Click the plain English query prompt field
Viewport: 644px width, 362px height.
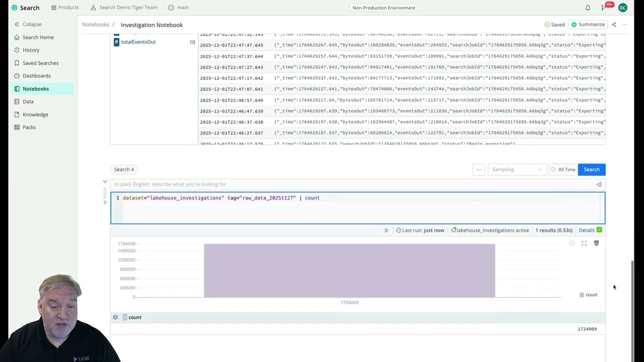click(x=352, y=185)
